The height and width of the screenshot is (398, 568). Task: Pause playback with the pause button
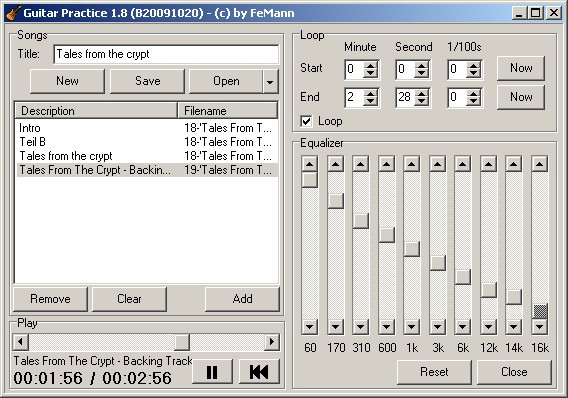point(212,371)
